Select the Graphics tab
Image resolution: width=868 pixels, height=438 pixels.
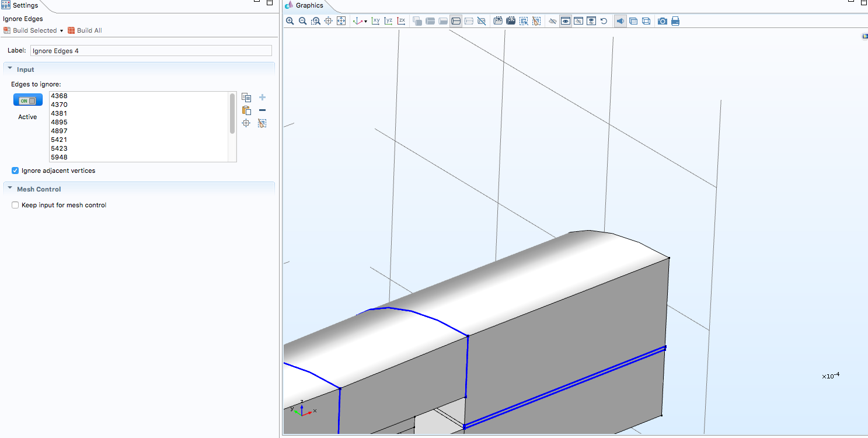309,5
